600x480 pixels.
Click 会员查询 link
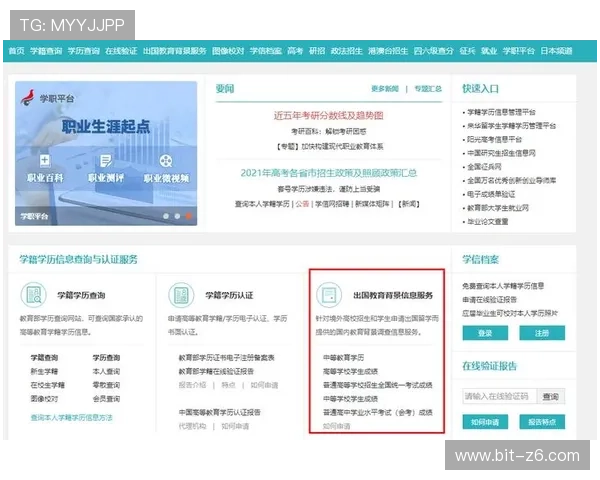[x=106, y=399]
